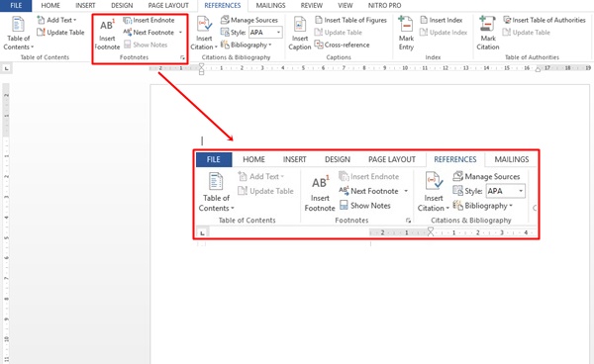
Task: Click the tab selector L icon beside the top ruler
Action: pyautogui.click(x=7, y=68)
